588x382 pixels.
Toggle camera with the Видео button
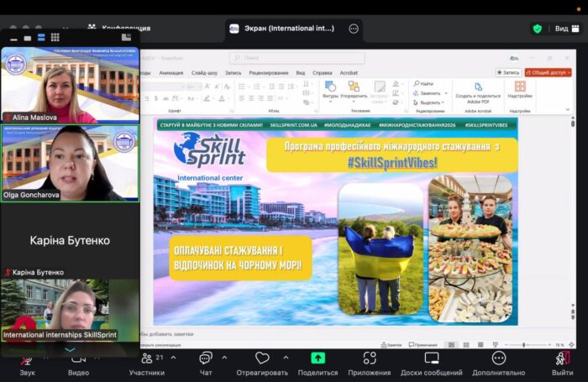coord(78,359)
